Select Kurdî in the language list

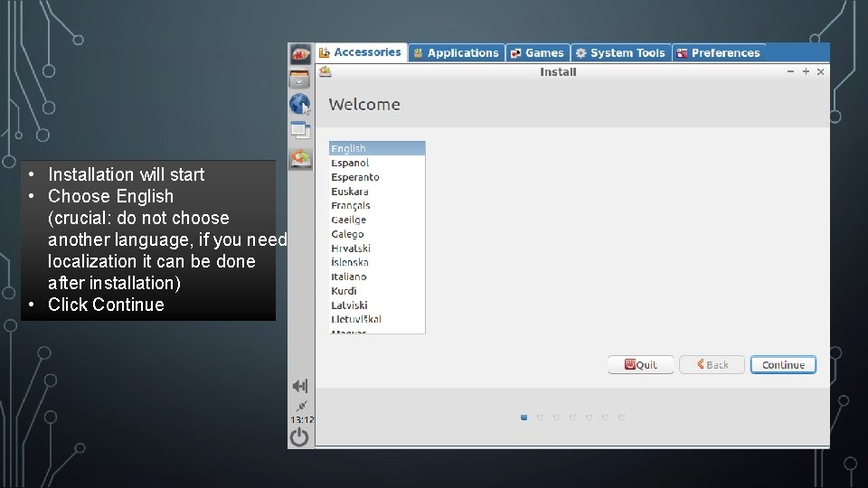click(x=377, y=291)
